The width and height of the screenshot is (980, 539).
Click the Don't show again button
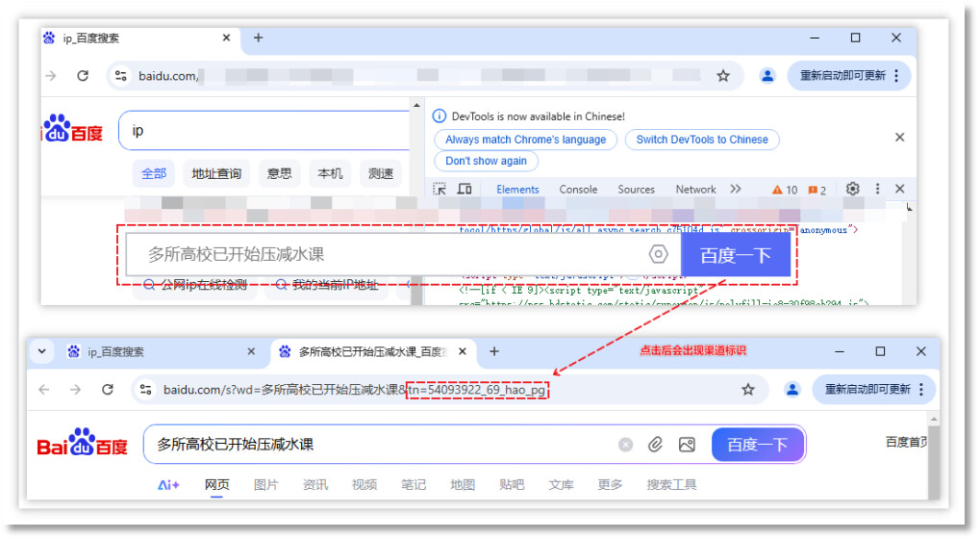(x=486, y=161)
